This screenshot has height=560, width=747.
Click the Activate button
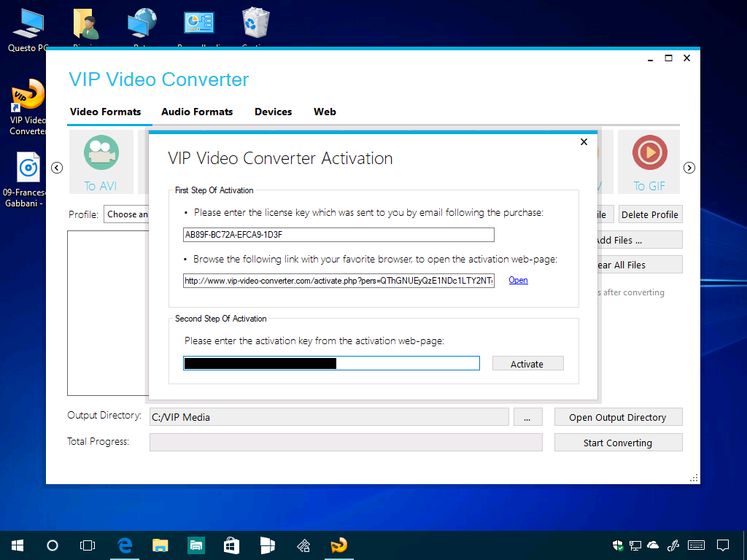[527, 364]
